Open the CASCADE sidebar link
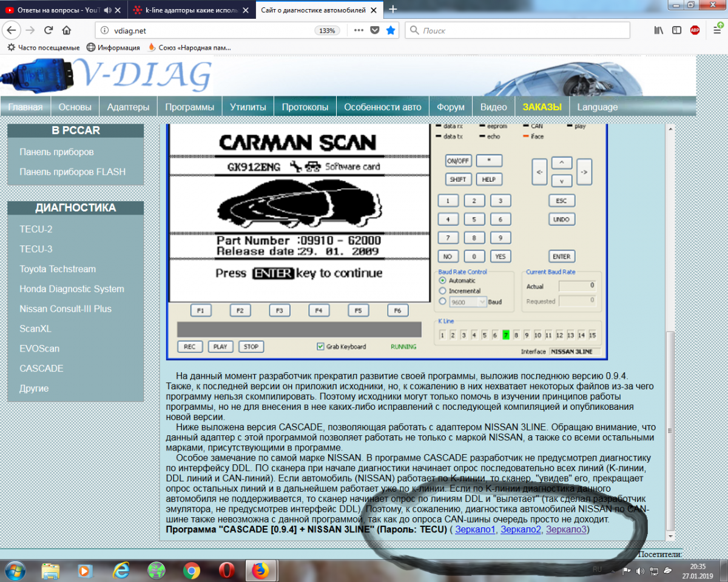Screen dimensions: 728x582 click(x=41, y=369)
